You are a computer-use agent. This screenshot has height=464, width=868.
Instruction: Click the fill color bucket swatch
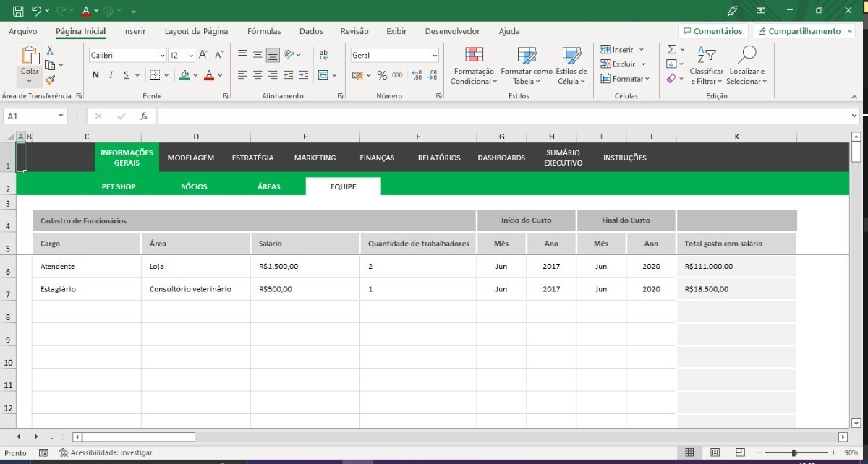click(184, 75)
